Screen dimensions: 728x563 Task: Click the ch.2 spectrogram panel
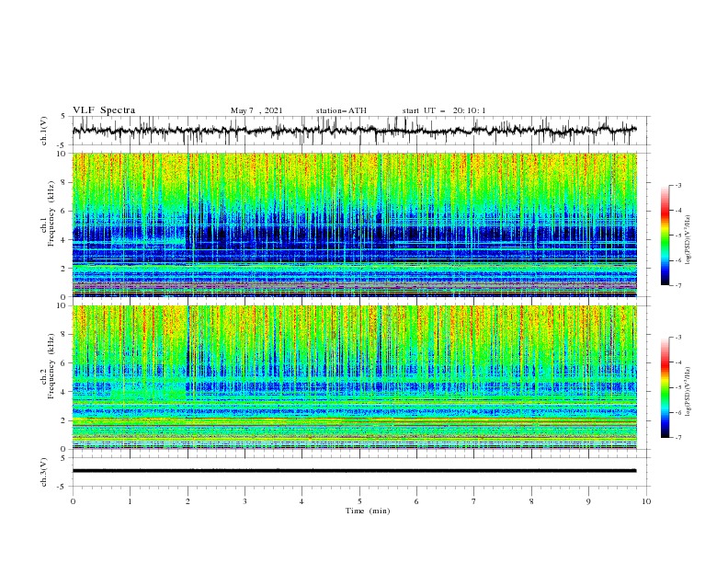[x=354, y=377]
